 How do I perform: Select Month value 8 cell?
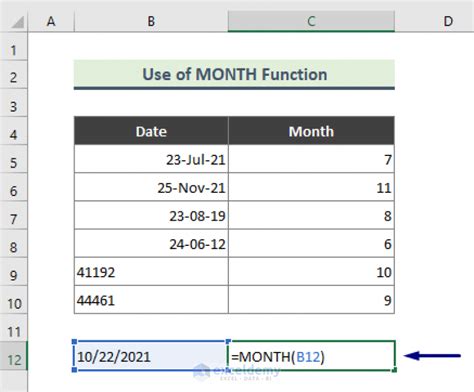point(311,215)
